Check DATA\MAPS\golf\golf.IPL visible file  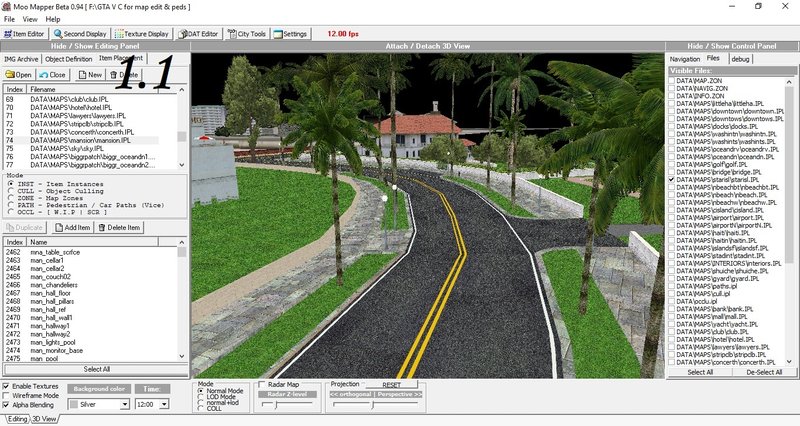coord(672,164)
